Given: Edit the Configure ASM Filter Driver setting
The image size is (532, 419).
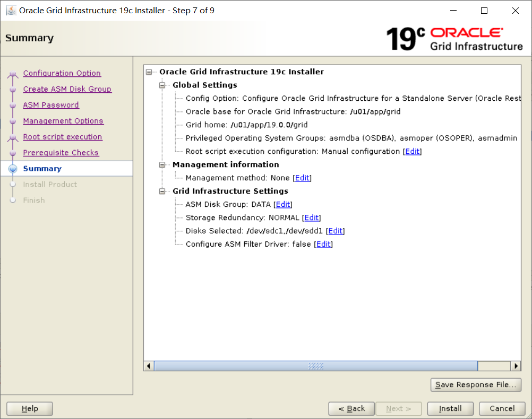Looking at the screenshot, I should point(323,244).
